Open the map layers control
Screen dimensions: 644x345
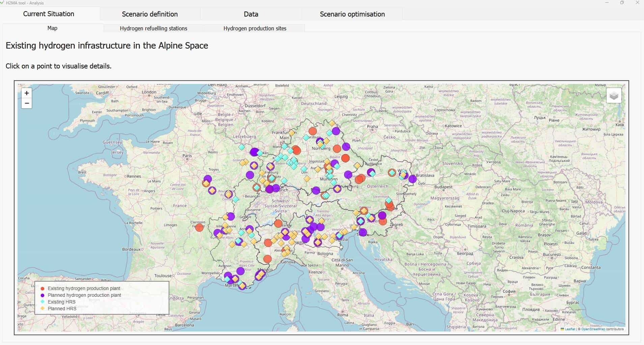point(614,96)
